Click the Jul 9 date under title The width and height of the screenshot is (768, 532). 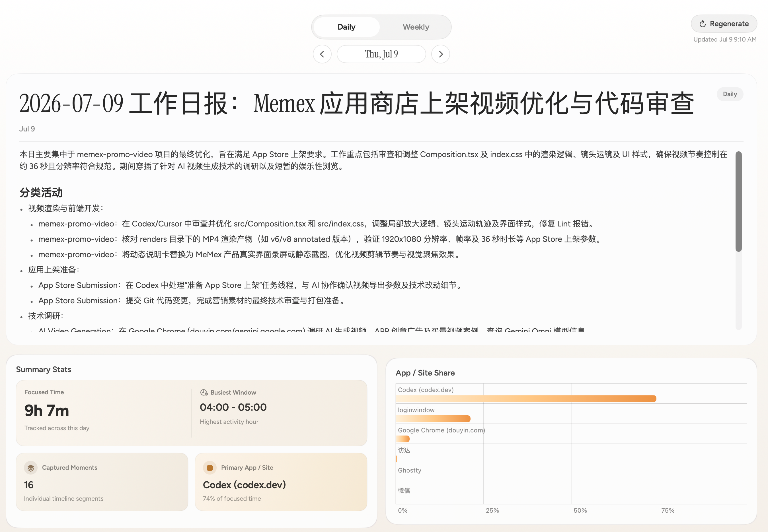click(27, 129)
